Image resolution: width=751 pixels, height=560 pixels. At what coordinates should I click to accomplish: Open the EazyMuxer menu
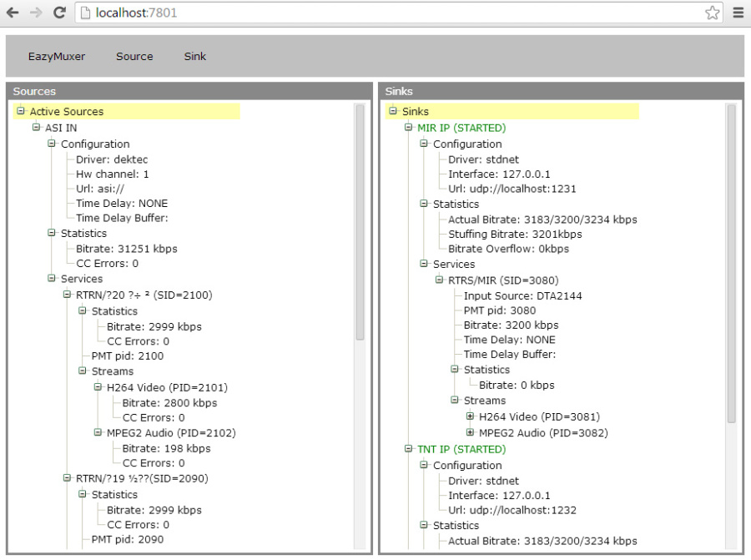coord(57,57)
